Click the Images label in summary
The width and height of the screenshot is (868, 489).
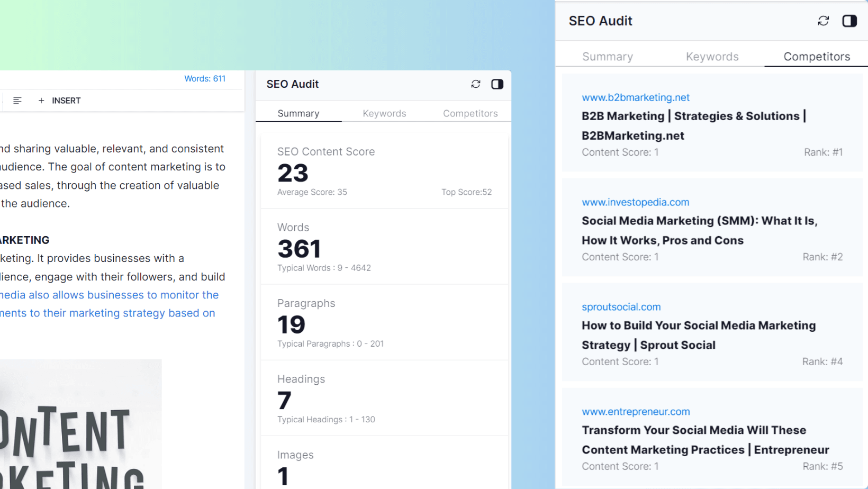pos(295,455)
